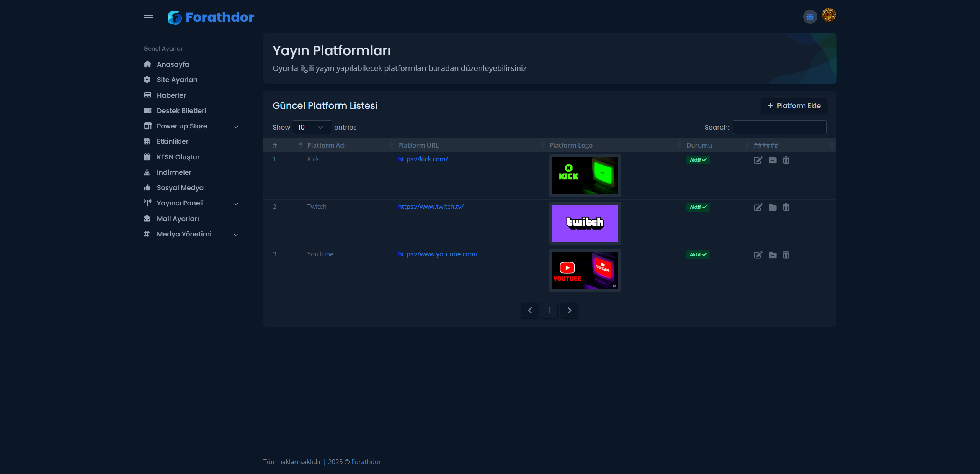Delete the Kick platform with trash icon
The width and height of the screenshot is (980, 474).
(786, 160)
